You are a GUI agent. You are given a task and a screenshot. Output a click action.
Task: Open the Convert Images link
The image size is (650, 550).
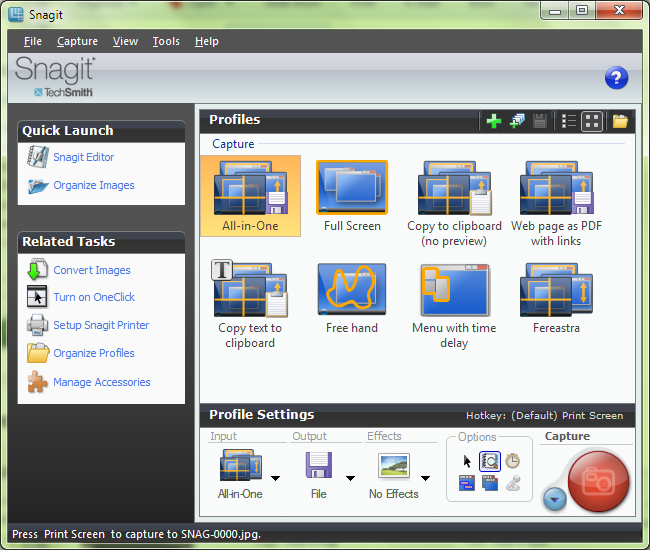[x=92, y=270]
